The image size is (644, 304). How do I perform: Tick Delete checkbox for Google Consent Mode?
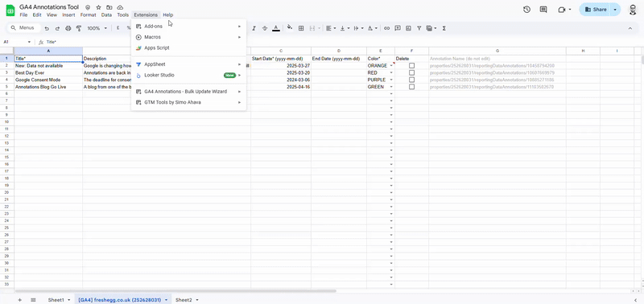(411, 80)
